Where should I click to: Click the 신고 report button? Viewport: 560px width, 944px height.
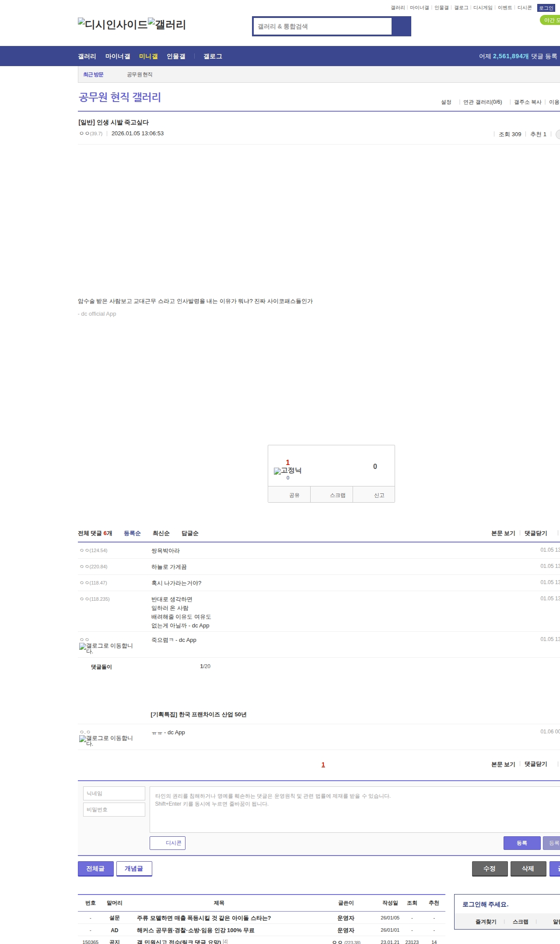coord(379,495)
